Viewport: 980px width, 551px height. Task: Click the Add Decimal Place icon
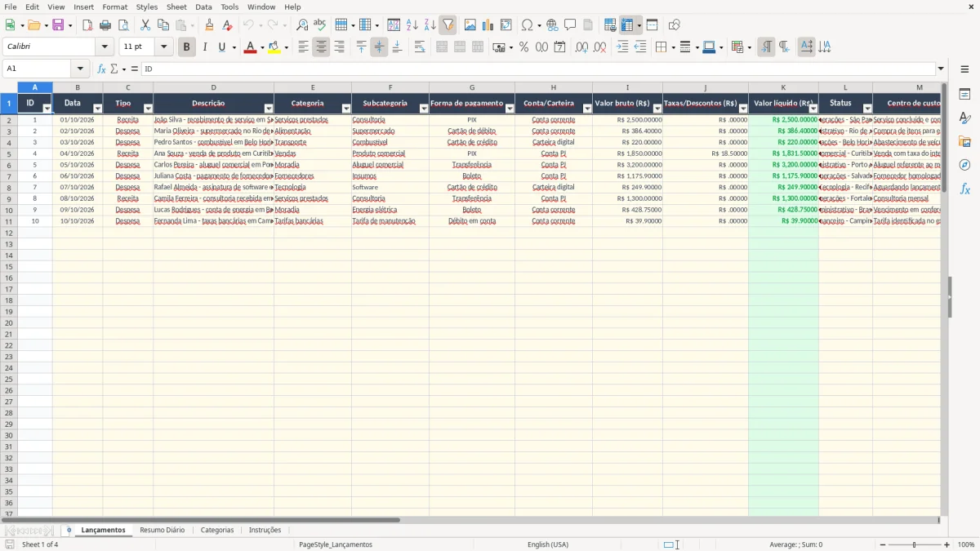coord(581,47)
